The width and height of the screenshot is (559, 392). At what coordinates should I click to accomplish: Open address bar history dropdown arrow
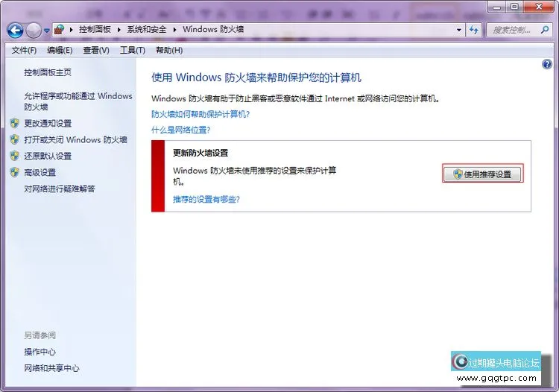click(459, 30)
